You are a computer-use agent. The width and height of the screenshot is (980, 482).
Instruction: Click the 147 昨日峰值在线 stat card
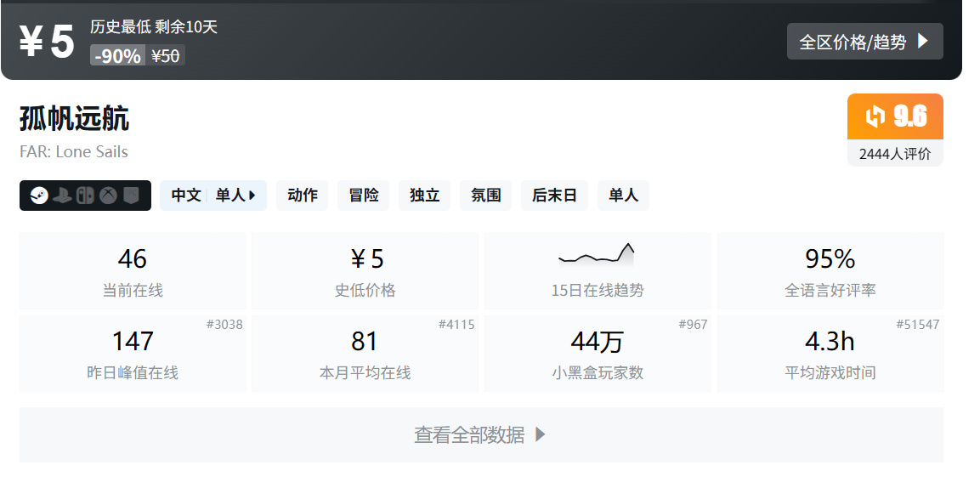coord(133,354)
